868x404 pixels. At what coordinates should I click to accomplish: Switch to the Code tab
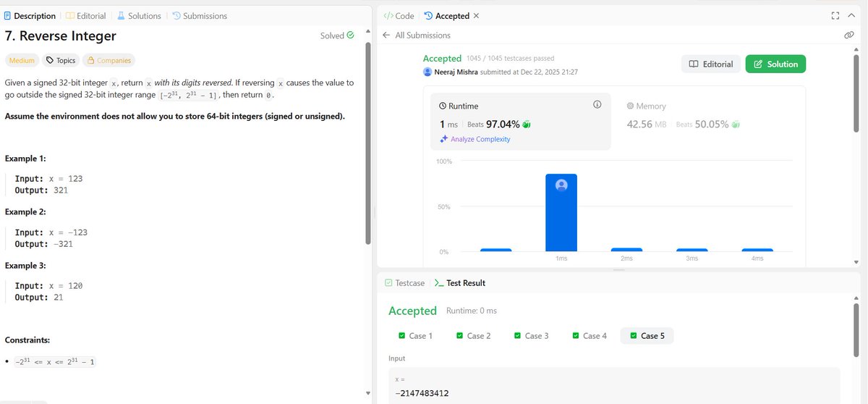[x=399, y=16]
